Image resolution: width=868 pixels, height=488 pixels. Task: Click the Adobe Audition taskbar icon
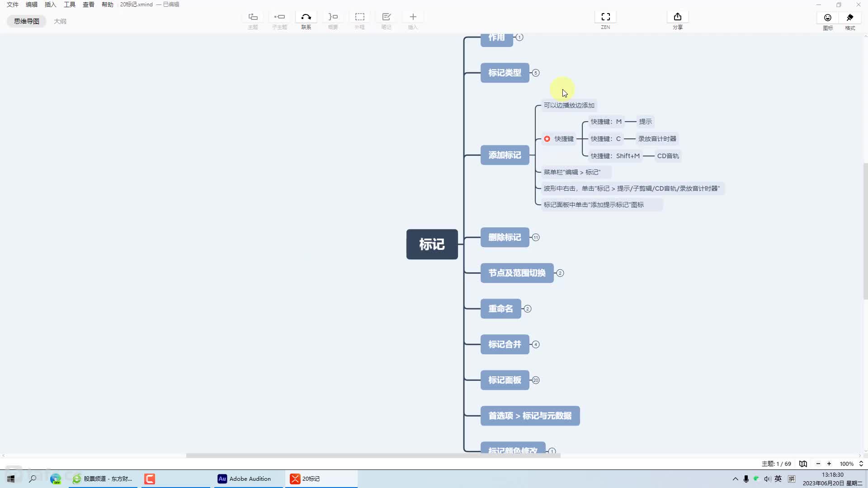pyautogui.click(x=222, y=479)
